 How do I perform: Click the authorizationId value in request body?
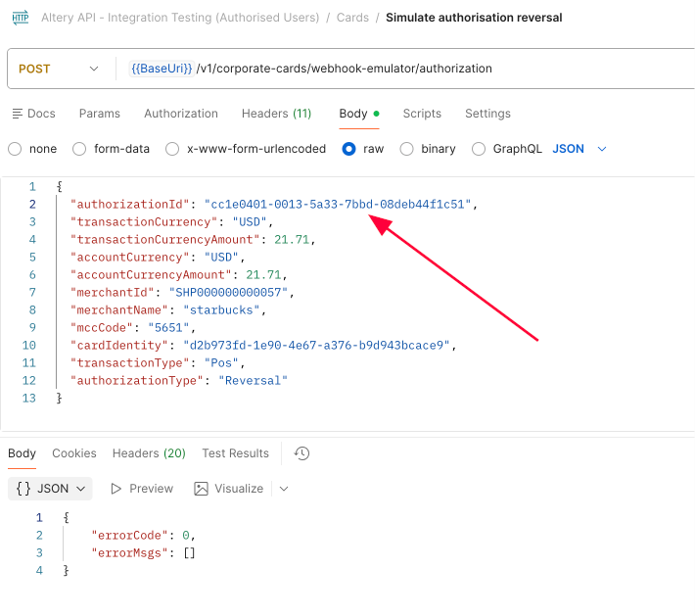click(338, 205)
